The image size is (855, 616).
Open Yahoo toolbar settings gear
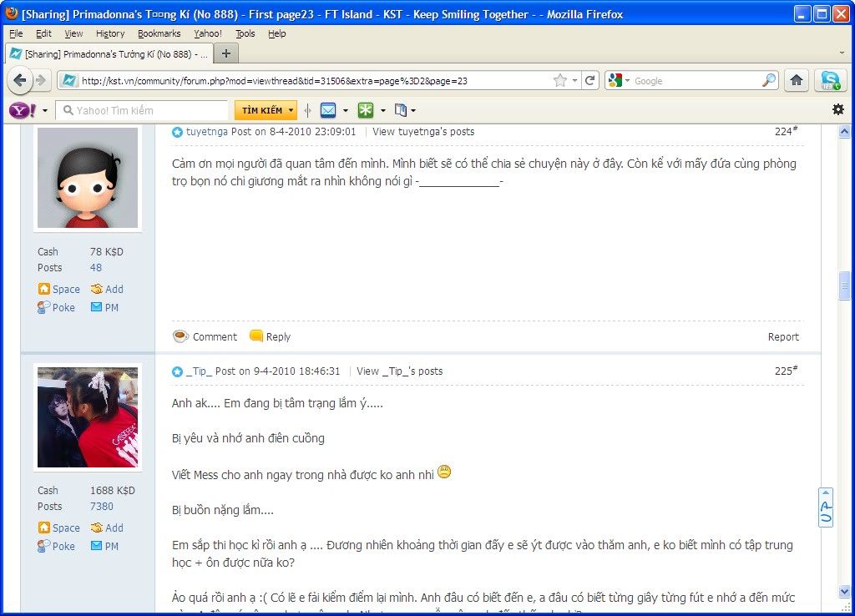click(x=838, y=109)
